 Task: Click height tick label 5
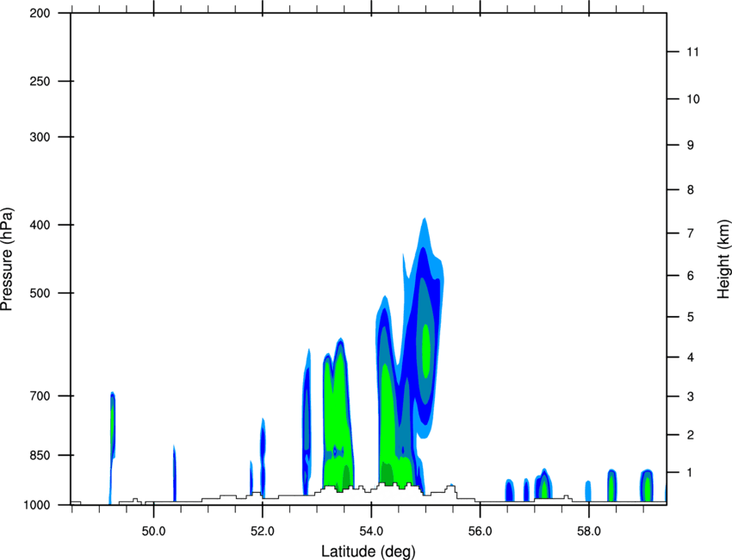(x=691, y=317)
